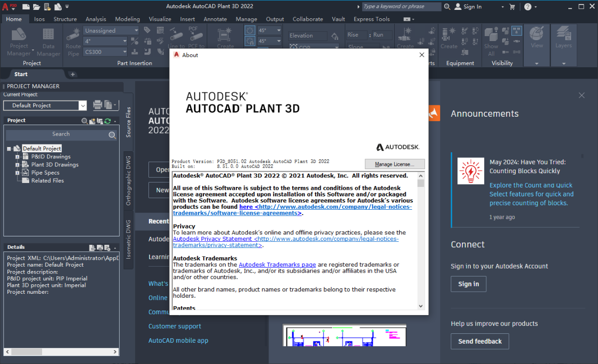598x364 pixels.
Task: Toggle the project search with the magnifier icon
Action: [85, 120]
